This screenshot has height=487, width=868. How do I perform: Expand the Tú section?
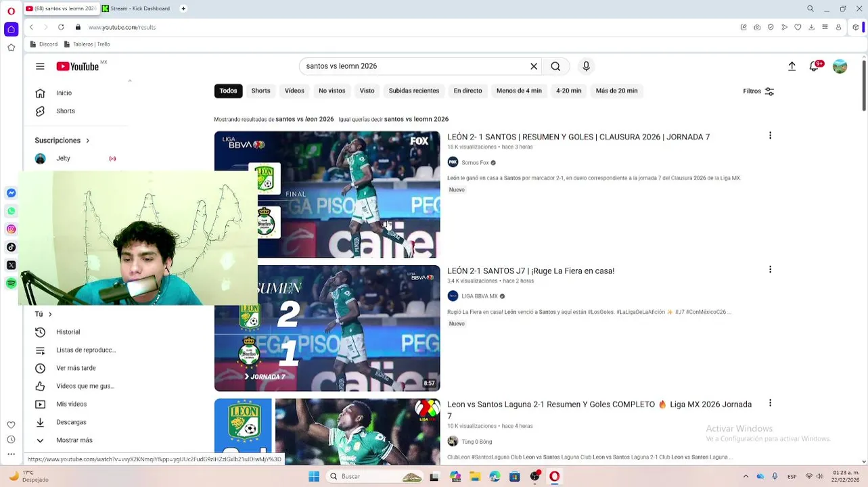pos(43,314)
